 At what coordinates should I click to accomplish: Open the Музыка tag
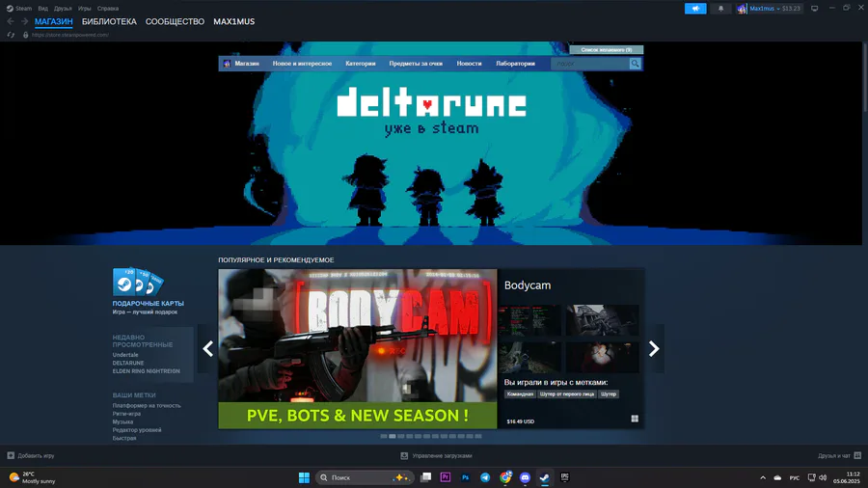(122, 421)
